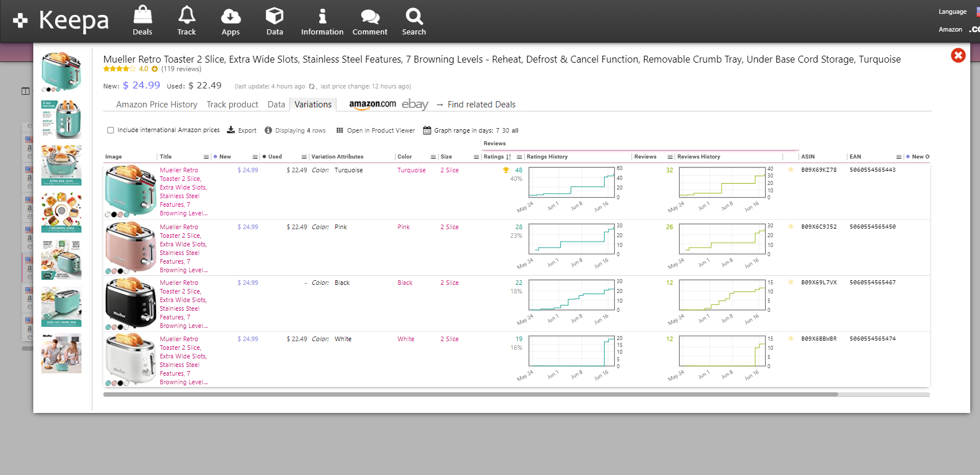Select the Variations tab
Viewport: 980px width, 475px height.
[x=313, y=105]
